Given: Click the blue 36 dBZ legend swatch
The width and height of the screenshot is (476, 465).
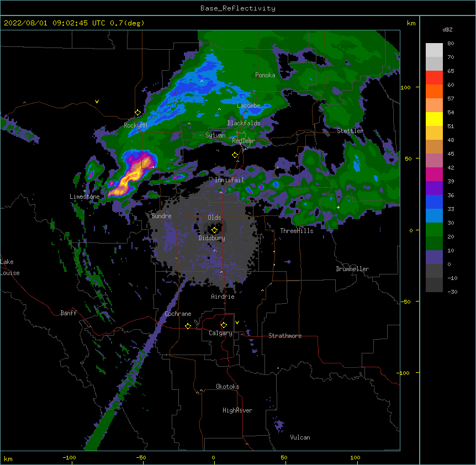Looking at the screenshot, I should click(x=434, y=202).
